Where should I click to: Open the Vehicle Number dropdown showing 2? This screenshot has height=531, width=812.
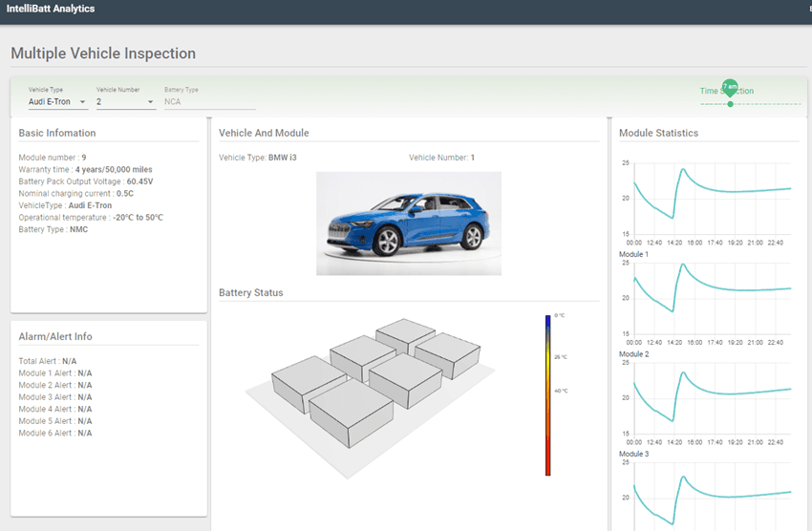125,102
